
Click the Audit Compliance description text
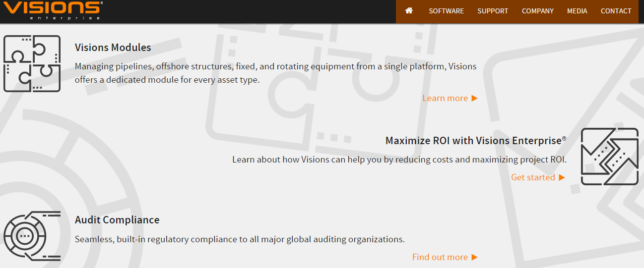click(x=240, y=239)
